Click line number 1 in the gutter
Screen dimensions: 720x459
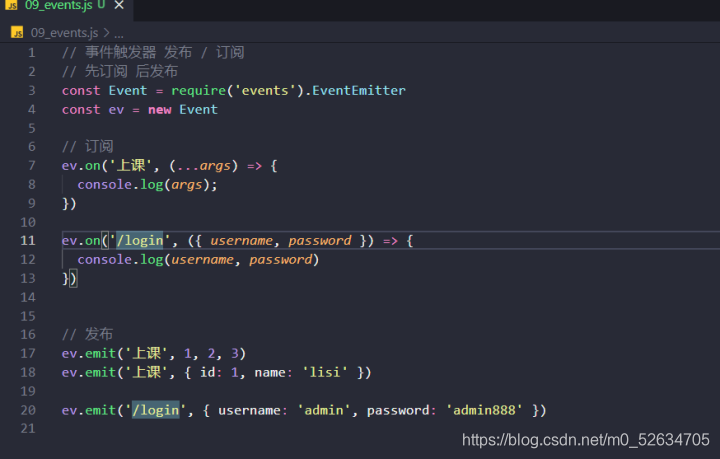(x=31, y=53)
